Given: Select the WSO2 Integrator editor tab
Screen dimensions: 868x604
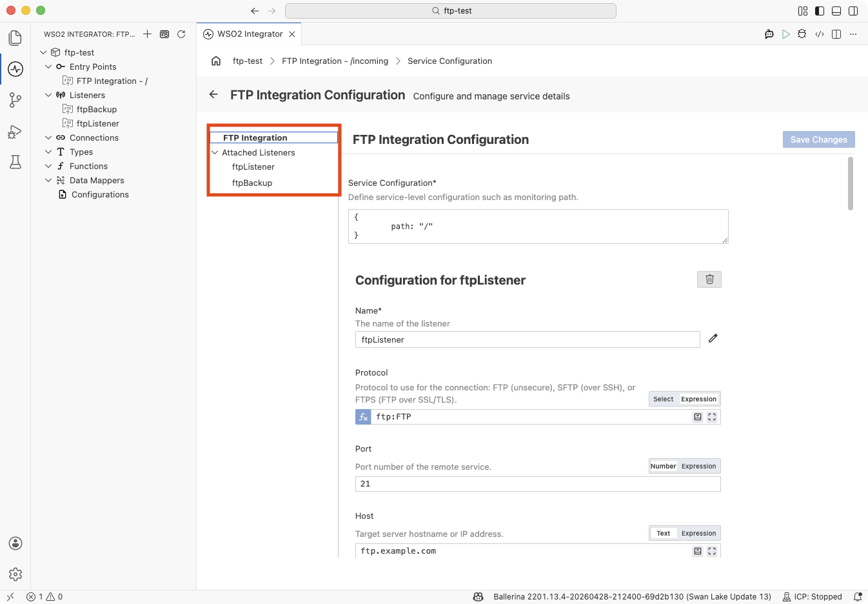Looking at the screenshot, I should [x=249, y=34].
